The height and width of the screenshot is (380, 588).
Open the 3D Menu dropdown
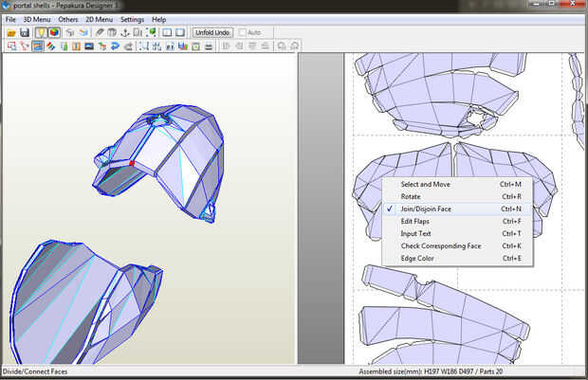37,19
